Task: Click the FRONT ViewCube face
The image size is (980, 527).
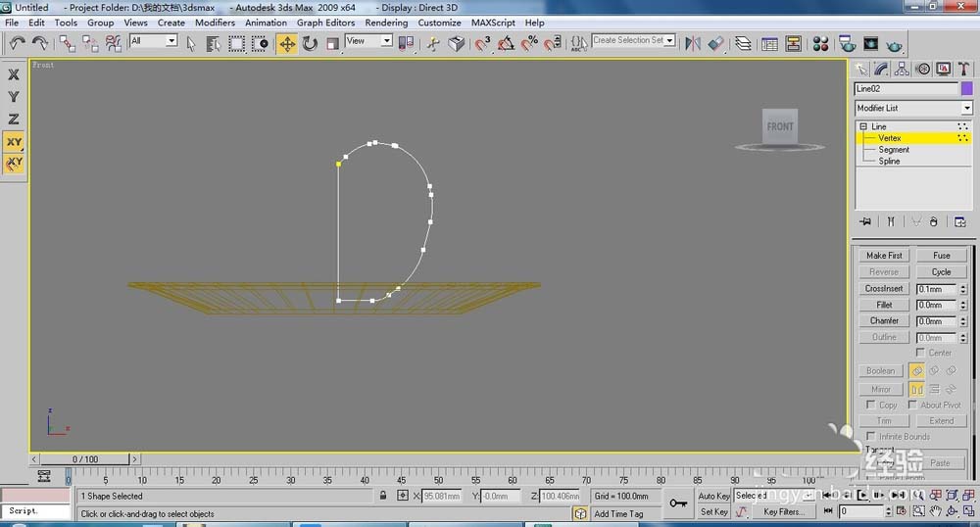Action: pos(779,126)
